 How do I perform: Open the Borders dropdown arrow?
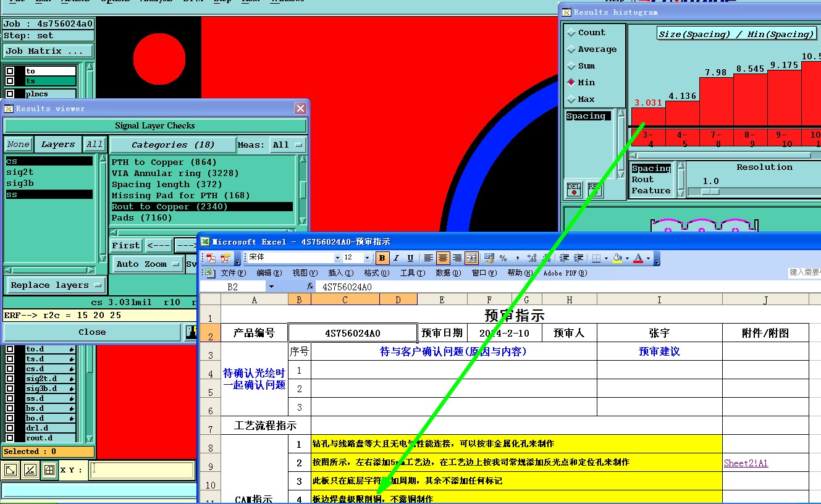tap(606, 258)
